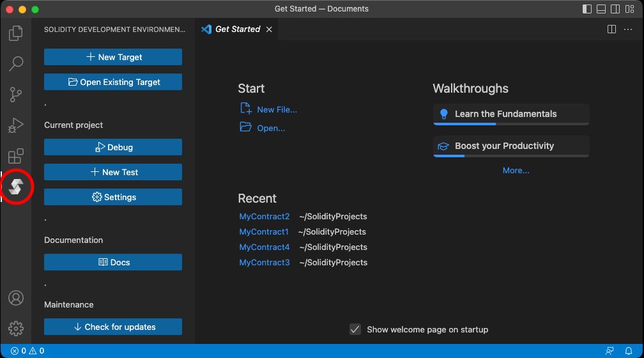The height and width of the screenshot is (358, 644).
Task: Open the editor More Actions ellipsis
Action: [628, 29]
